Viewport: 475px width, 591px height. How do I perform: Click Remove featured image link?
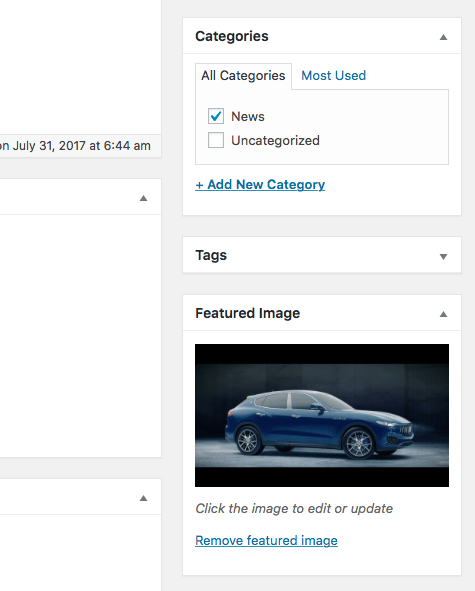point(267,540)
